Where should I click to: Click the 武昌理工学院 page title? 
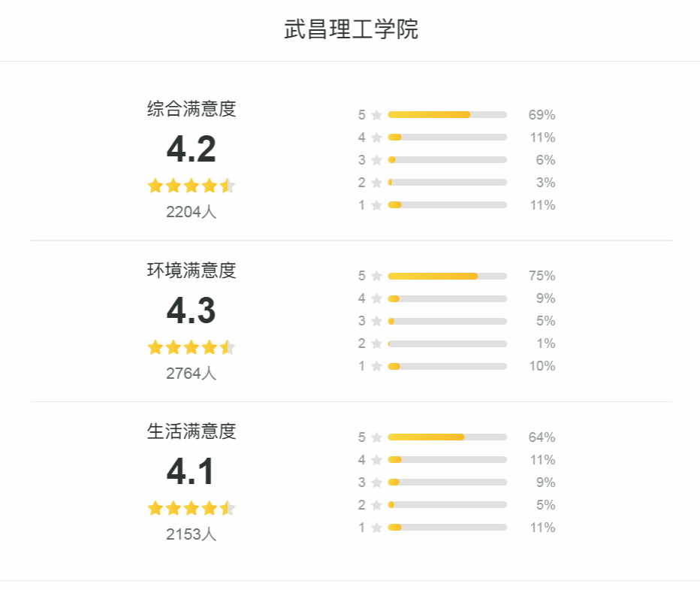[351, 30]
